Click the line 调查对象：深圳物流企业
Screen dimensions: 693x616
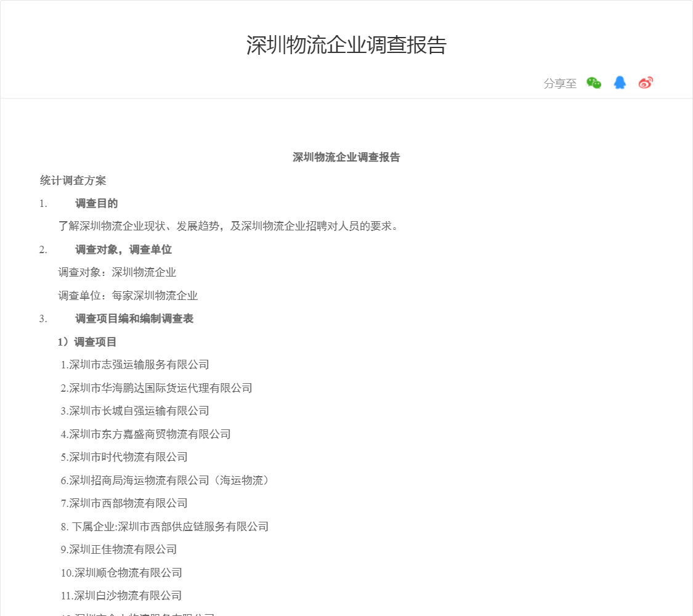coord(117,272)
